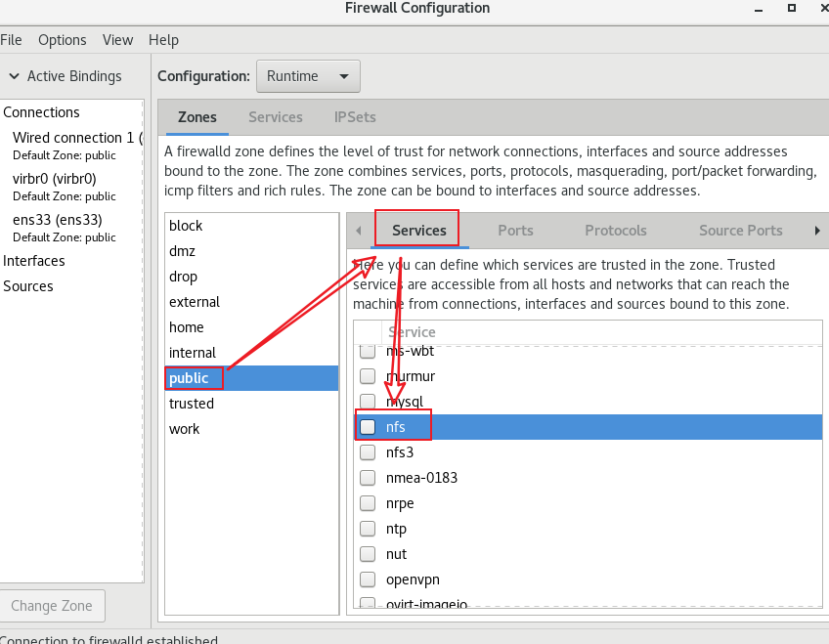
Task: Select the home zone
Action: pos(251,327)
